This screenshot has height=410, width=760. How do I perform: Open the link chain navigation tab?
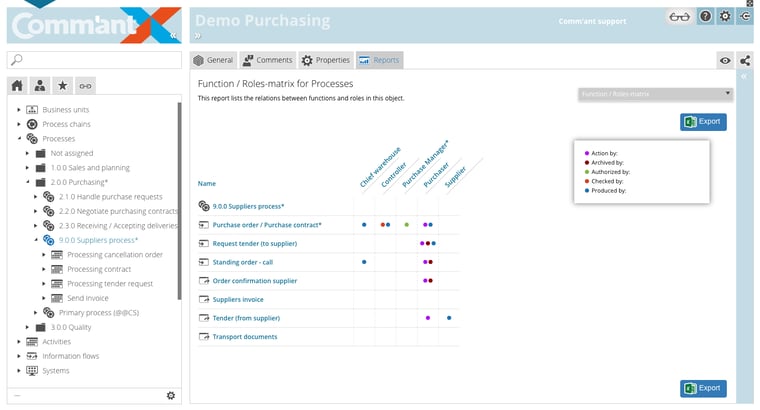86,85
